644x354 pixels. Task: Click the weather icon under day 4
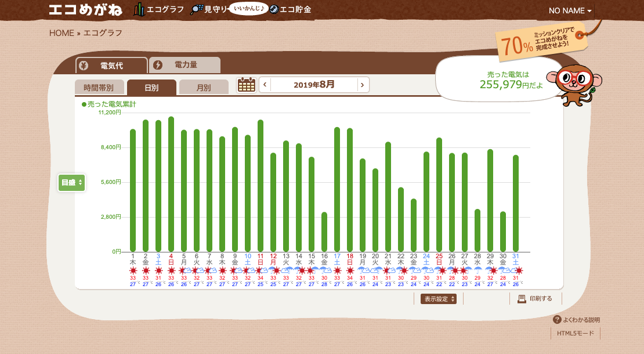click(171, 270)
